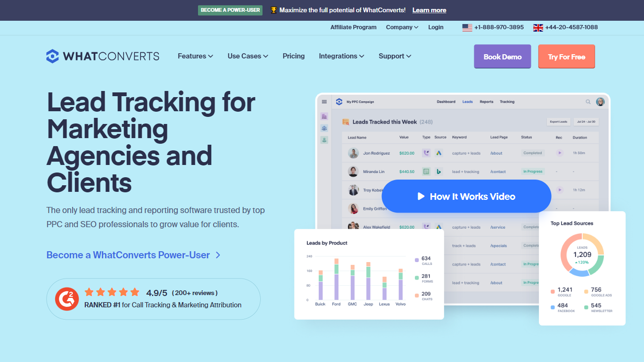
Task: Click the /contact lead page for Miranda Lin
Action: tap(498, 172)
